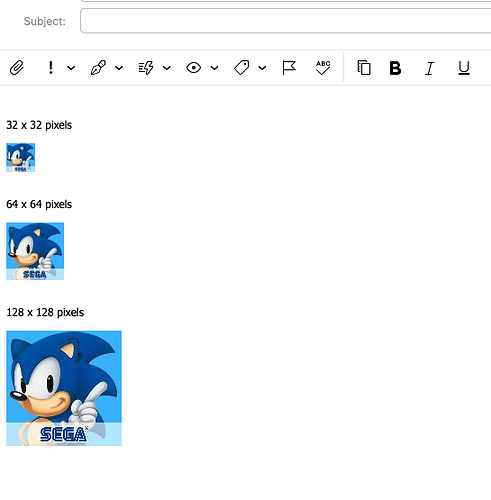Toggle underline formatting
The height and width of the screenshot is (500, 491).
point(464,68)
